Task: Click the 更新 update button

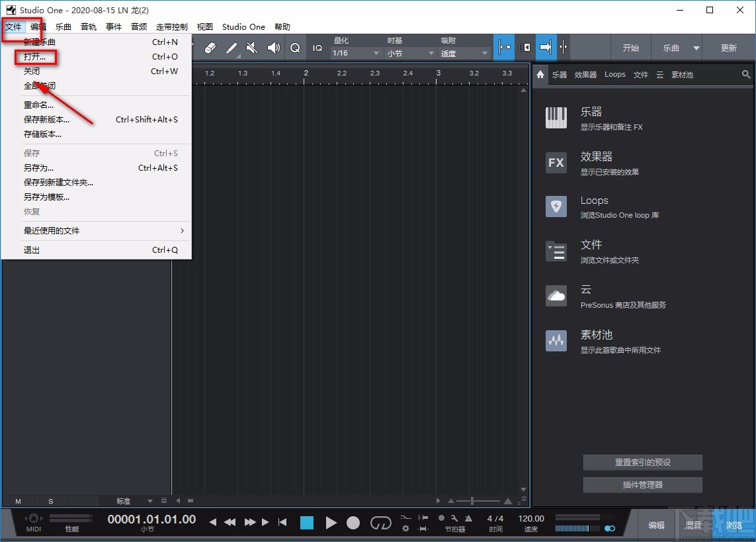Action: point(728,48)
